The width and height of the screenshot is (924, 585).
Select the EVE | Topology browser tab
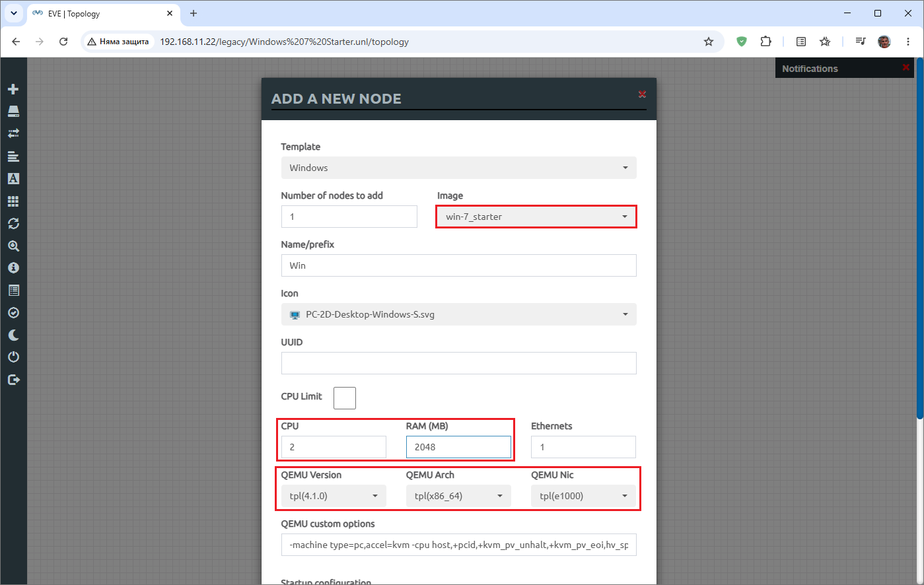click(104, 13)
